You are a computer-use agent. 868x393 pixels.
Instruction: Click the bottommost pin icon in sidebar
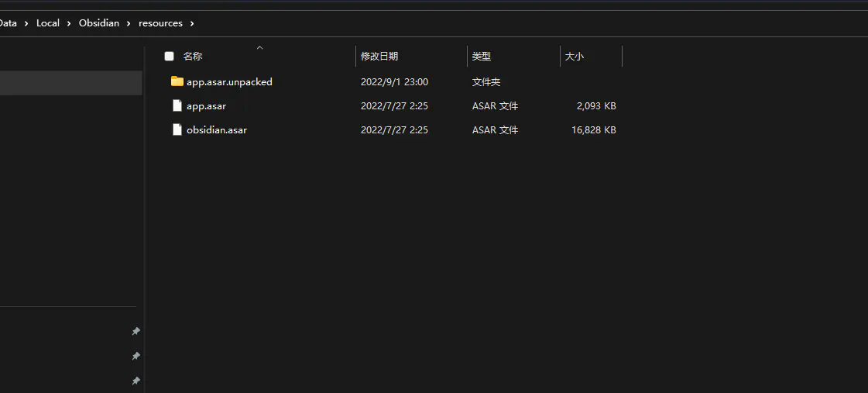click(x=136, y=381)
